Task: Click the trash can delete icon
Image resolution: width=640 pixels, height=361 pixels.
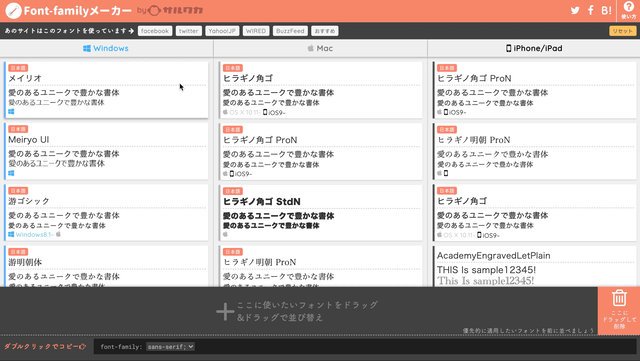Action: pos(619,298)
